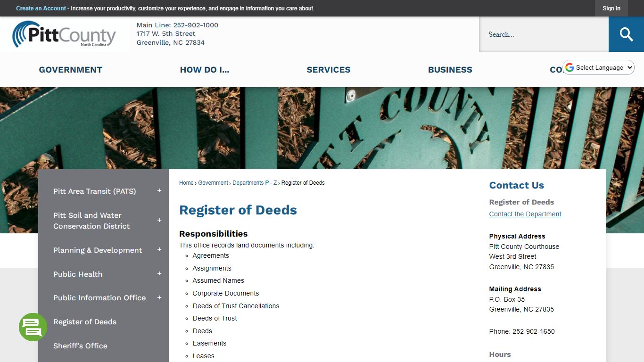The image size is (644, 362).
Task: Open Sheriff's Office sidebar item
Action: click(80, 346)
